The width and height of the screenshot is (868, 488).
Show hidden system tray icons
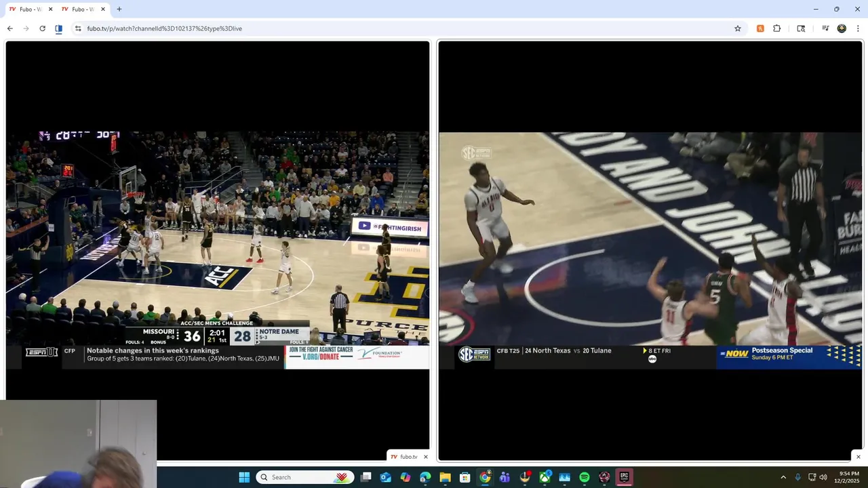point(783,477)
